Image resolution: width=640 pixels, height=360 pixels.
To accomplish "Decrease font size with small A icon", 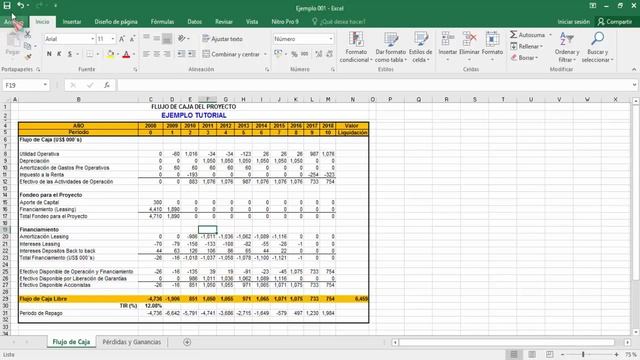I will (132, 39).
